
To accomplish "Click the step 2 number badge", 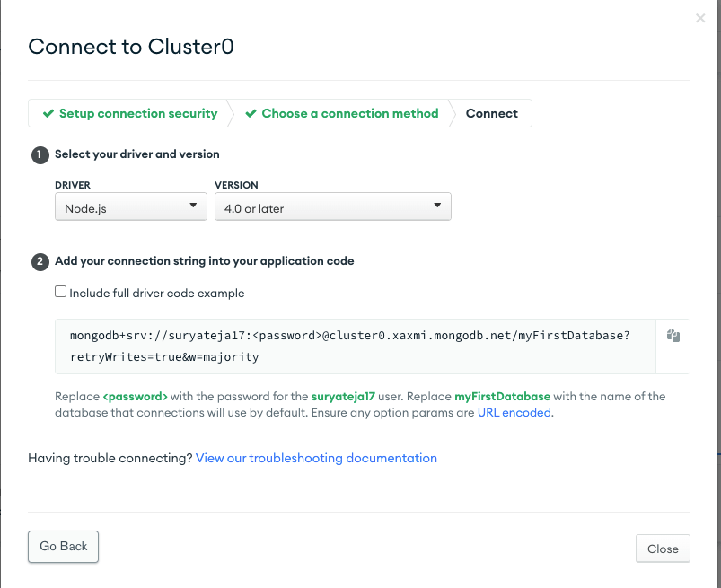I will (40, 261).
